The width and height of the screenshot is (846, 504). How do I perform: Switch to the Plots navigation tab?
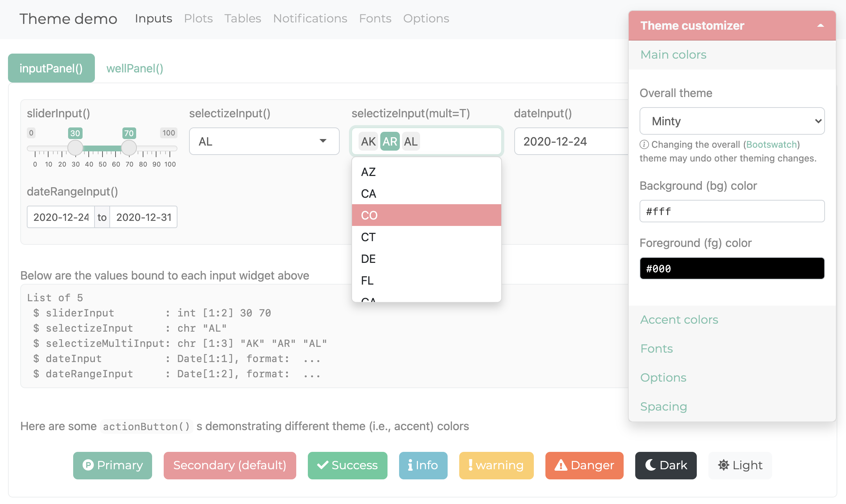[198, 18]
